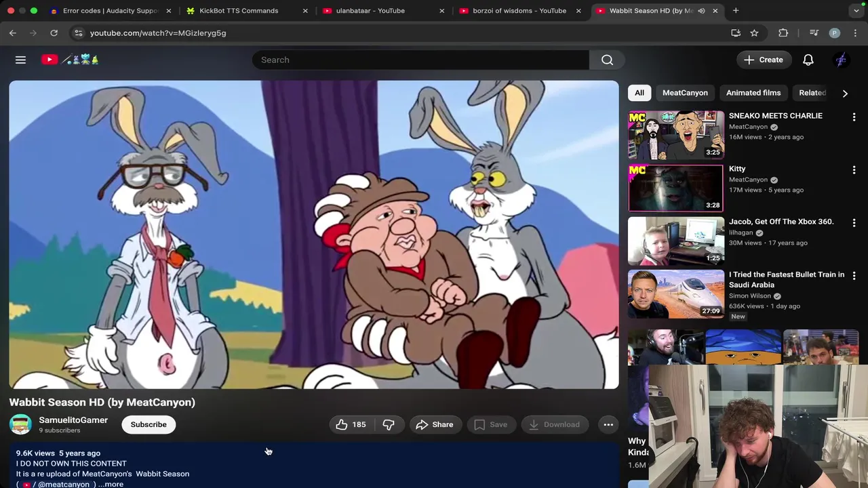Image resolution: width=868 pixels, height=488 pixels.
Task: Dislike the video with thumbs down
Action: 389,424
